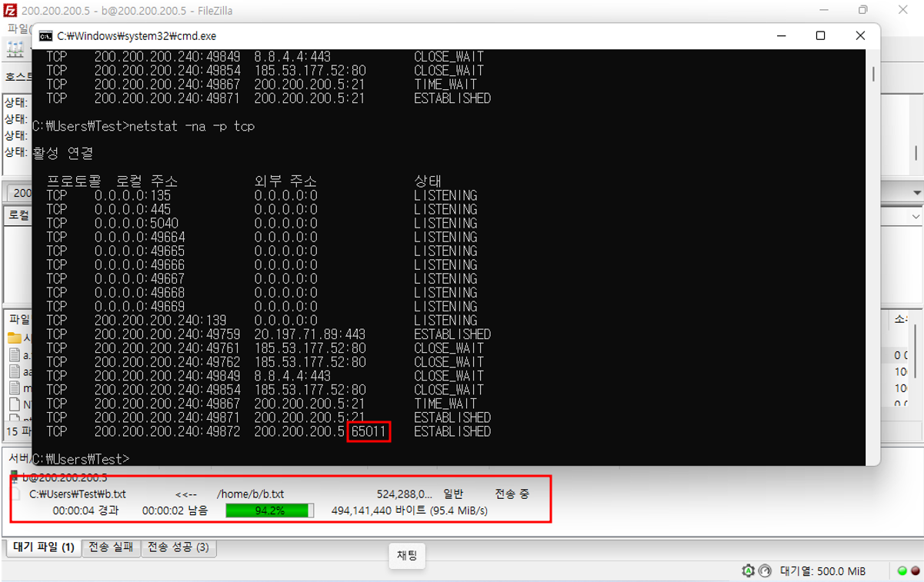Open the site manager toolbar icon in FileZilla

coord(15,48)
